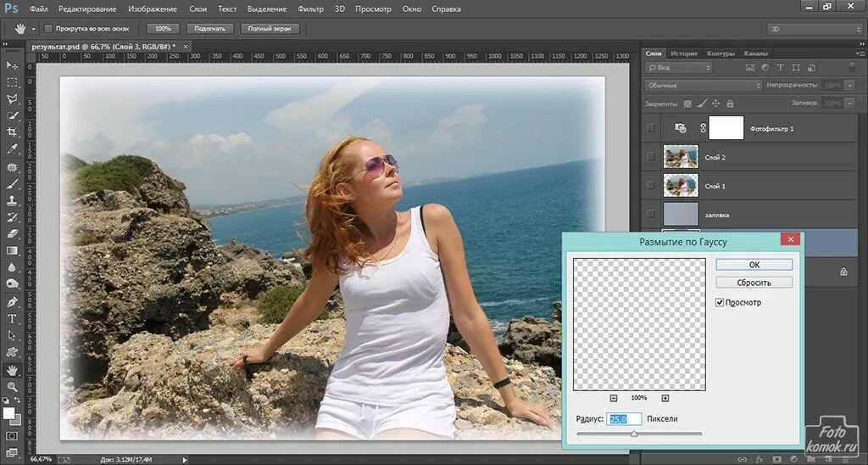
Task: Click the Радиус input field
Action: [x=625, y=419]
